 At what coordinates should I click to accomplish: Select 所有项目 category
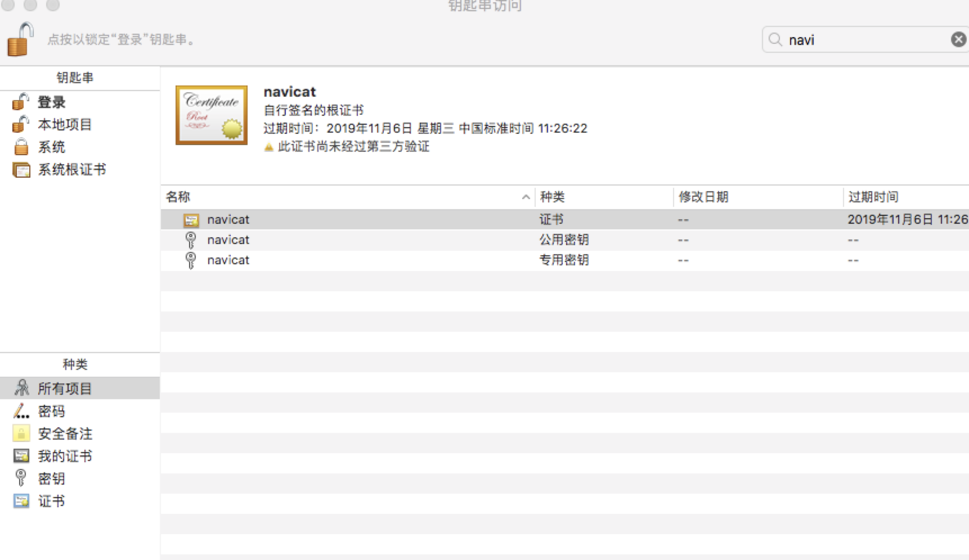tap(80, 388)
